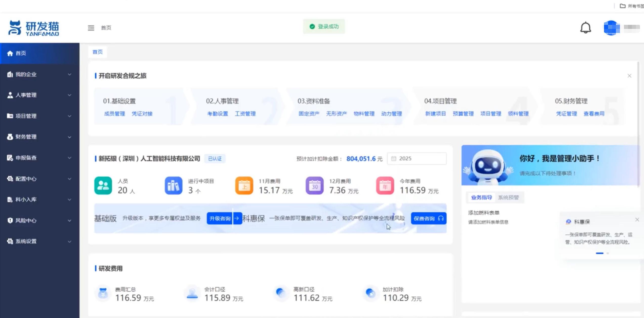Image resolution: width=644 pixels, height=318 pixels.
Task: Expand 风险中心 menu chevron
Action: [x=69, y=221]
